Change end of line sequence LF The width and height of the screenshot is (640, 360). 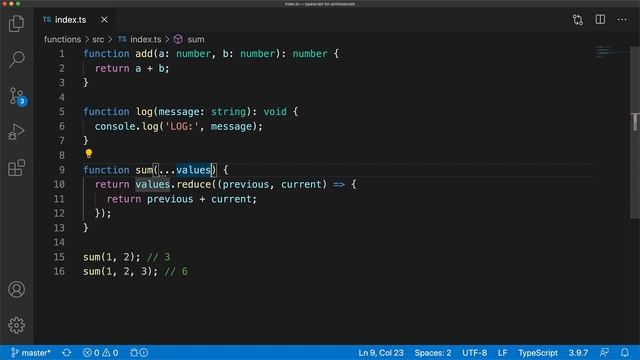pos(502,353)
